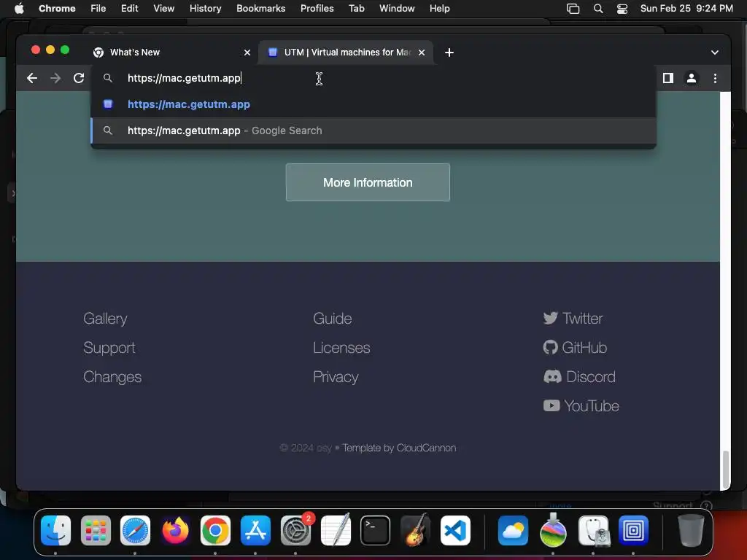The height and width of the screenshot is (560, 747).
Task: Open Disk Utility from the Dock
Action: pyautogui.click(x=593, y=530)
